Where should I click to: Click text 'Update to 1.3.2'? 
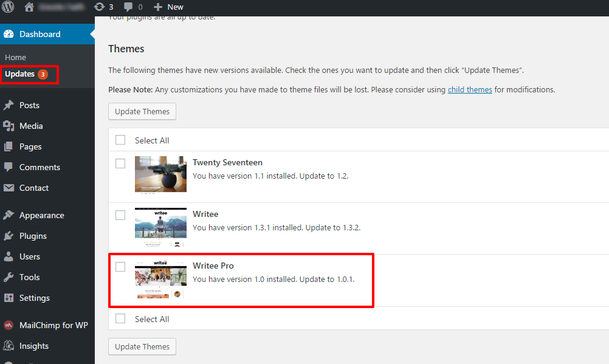pos(333,228)
